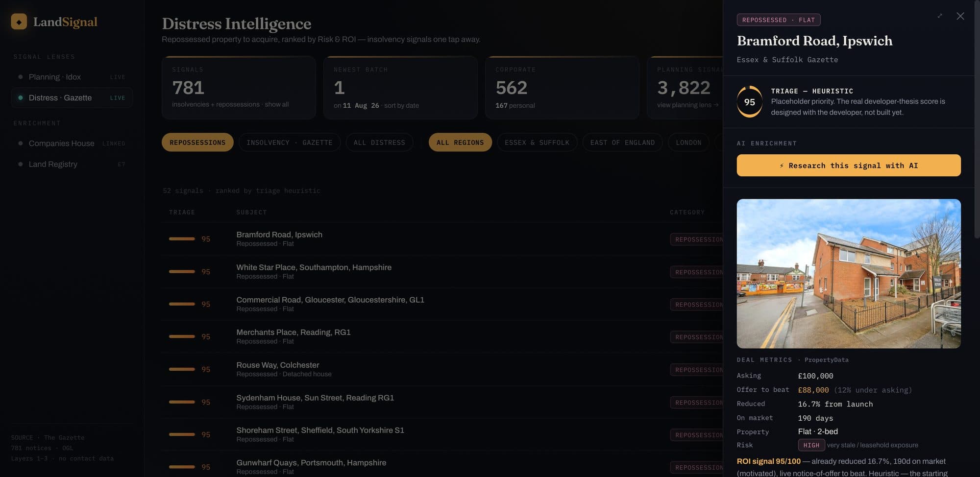Click the Repossession tag on Merchants Place row
980x477 pixels.
coord(697,337)
